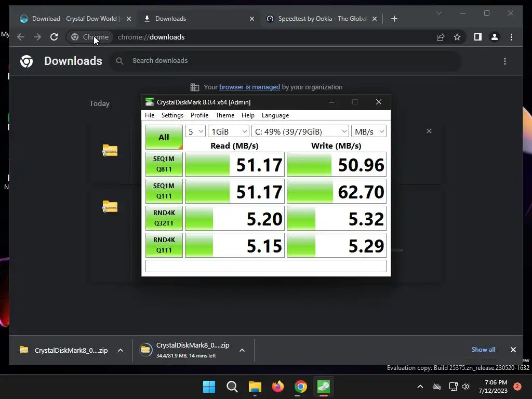Image resolution: width=532 pixels, height=399 pixels.
Task: Click the CrystalDiskMark taskbar icon
Action: tap(324, 387)
